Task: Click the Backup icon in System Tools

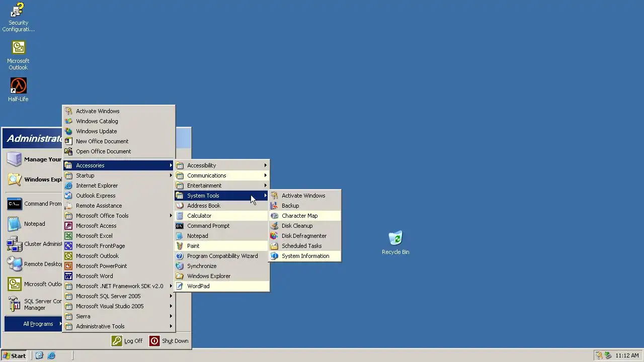Action: (x=274, y=206)
